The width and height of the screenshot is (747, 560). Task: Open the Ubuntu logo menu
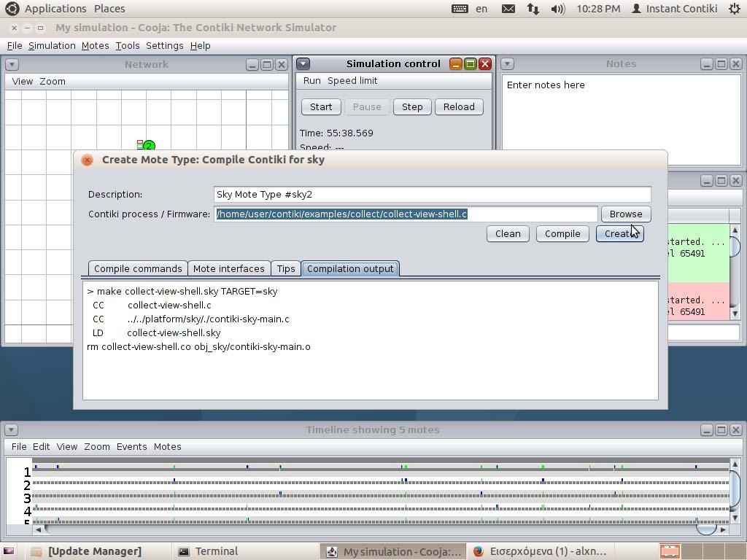[x=12, y=8]
